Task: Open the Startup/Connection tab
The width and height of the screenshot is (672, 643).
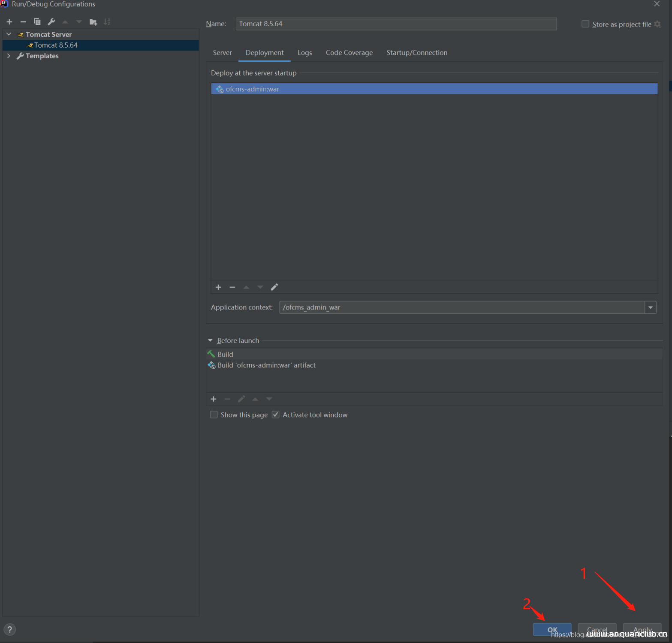Action: tap(417, 53)
